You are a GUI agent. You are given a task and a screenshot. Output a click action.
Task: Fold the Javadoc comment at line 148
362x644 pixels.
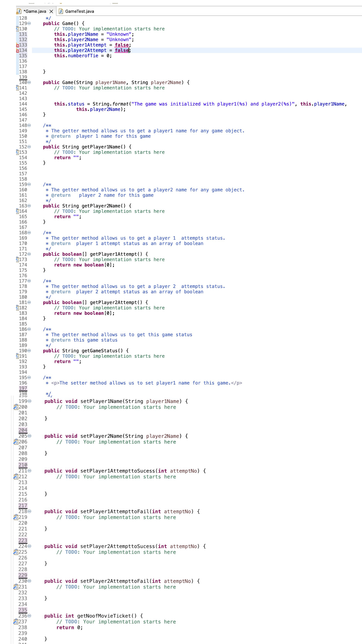[29, 125]
